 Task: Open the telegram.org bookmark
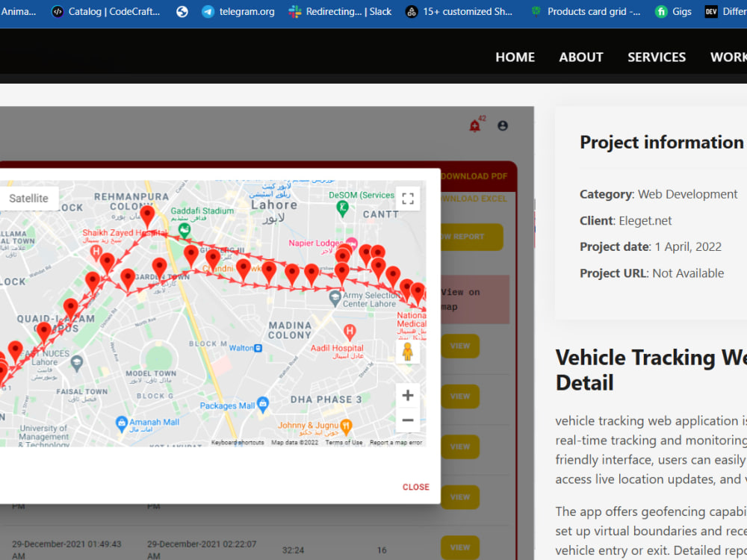[x=238, y=11]
